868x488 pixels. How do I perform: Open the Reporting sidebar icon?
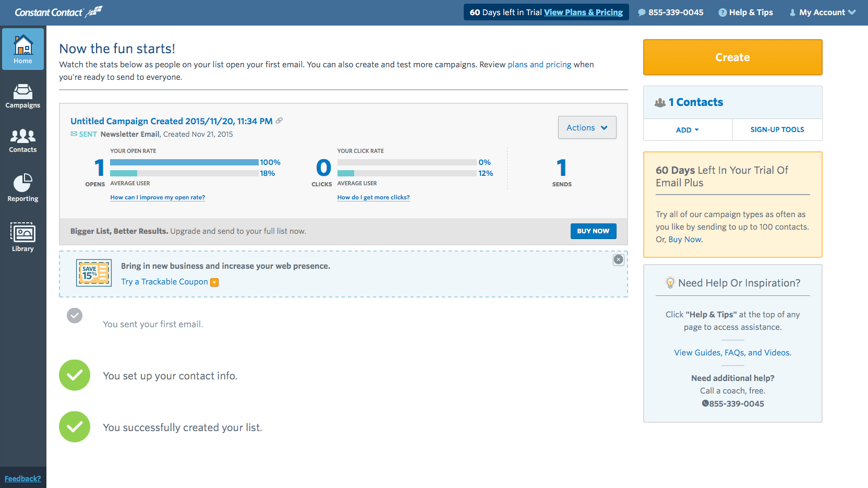coord(23,188)
